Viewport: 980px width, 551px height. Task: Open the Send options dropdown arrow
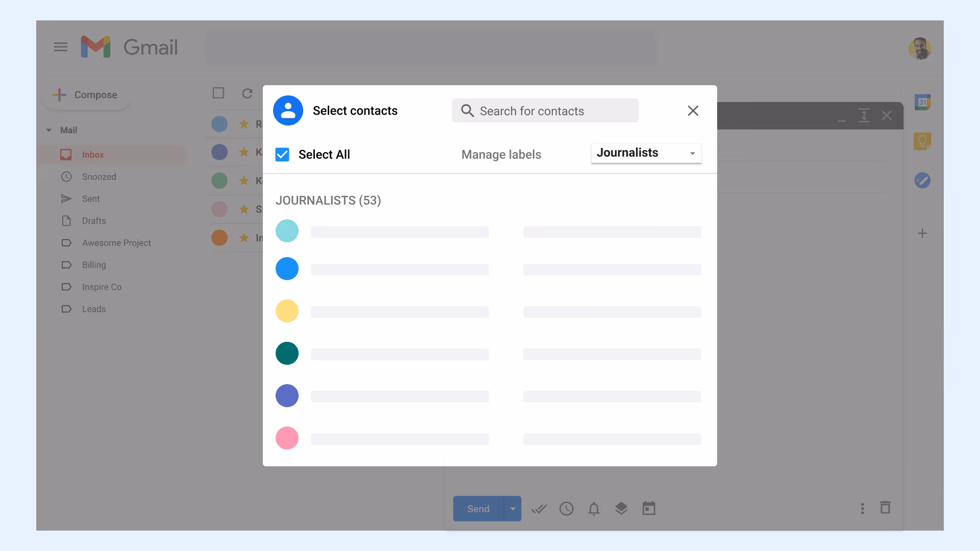pos(513,509)
